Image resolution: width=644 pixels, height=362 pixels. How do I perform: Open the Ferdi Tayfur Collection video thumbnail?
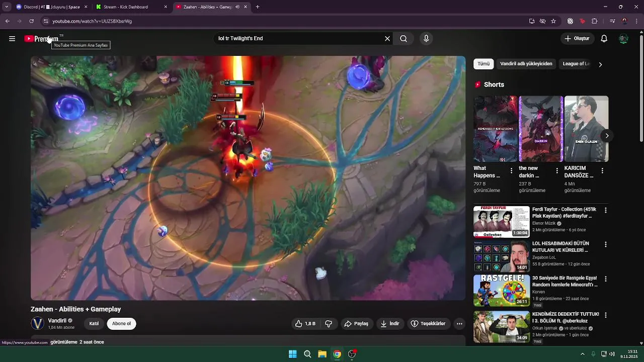(501, 222)
